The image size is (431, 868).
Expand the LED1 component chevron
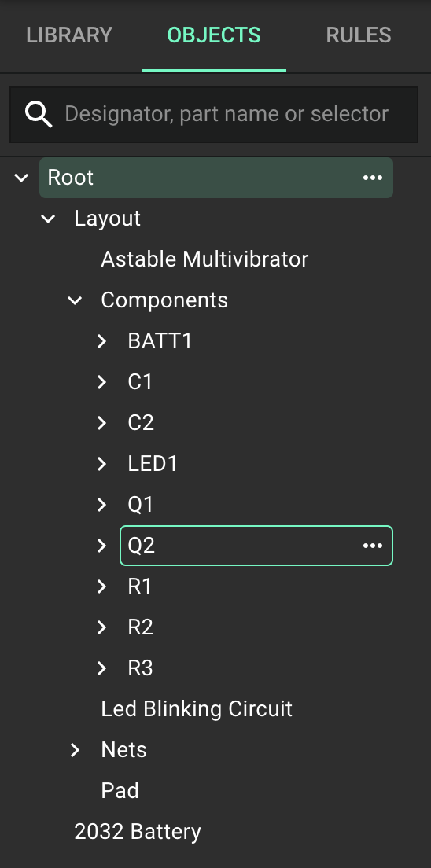101,464
